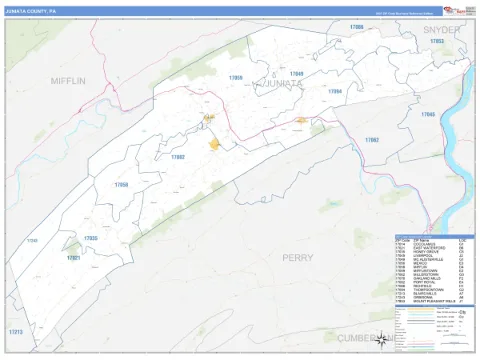Select the MIFFLIN county label

tap(68, 81)
